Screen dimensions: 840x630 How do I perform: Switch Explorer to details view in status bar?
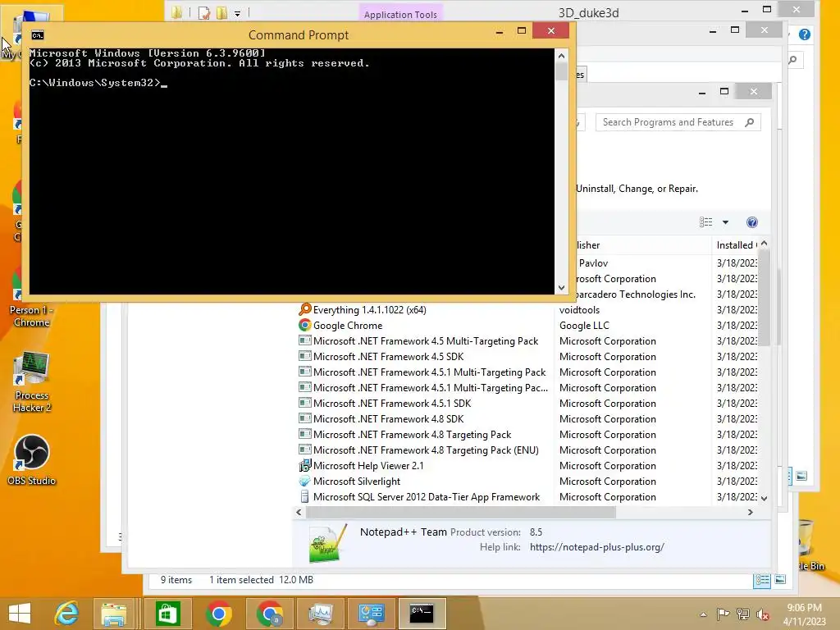762,580
